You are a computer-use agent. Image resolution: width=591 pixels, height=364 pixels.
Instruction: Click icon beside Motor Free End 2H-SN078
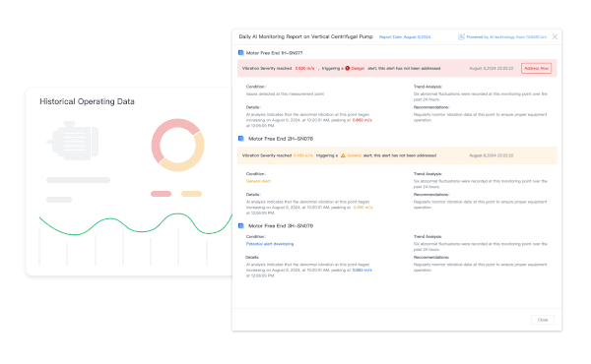241,139
